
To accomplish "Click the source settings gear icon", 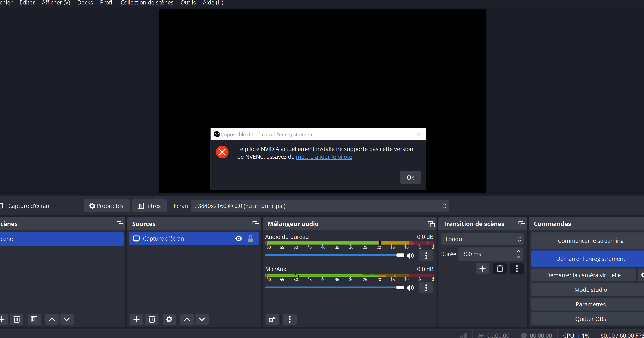I will pos(169,319).
